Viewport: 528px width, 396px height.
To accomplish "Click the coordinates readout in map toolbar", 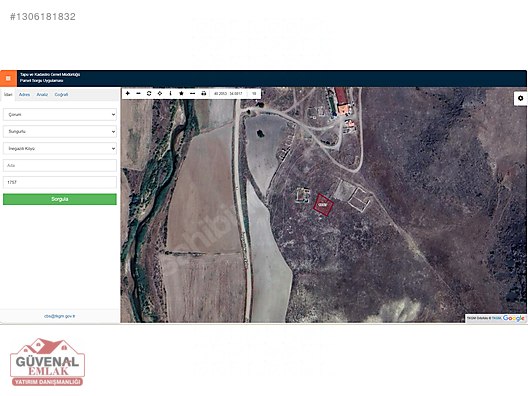I will 228,94.
